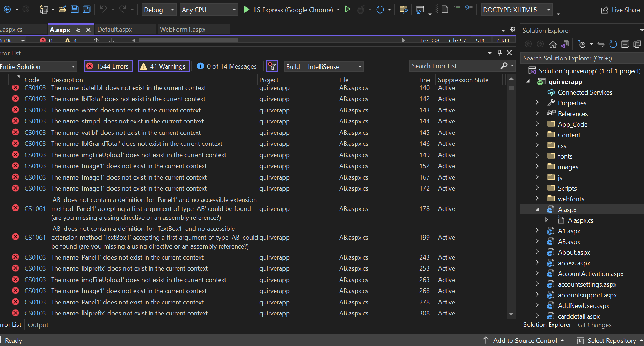Open the Debug configuration dropdown
The image size is (644, 346).
coord(159,10)
